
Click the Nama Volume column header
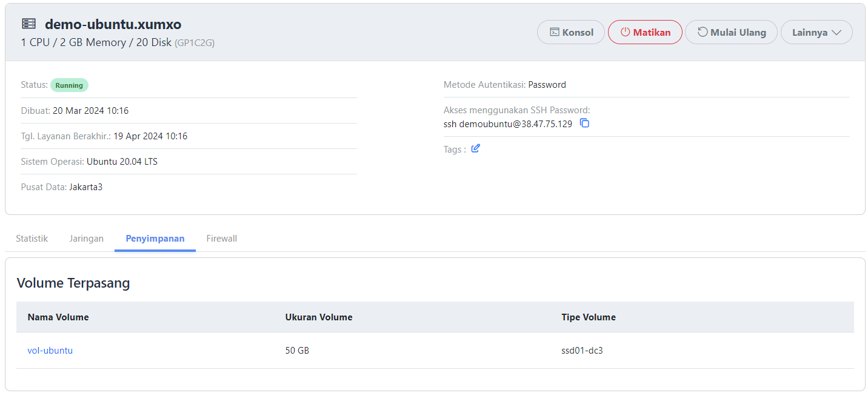pyautogui.click(x=58, y=317)
